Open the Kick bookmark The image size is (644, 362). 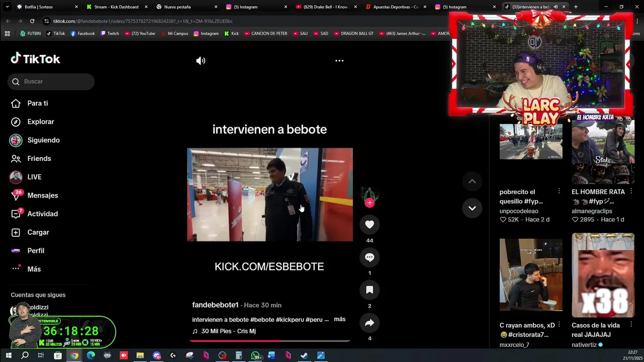(x=231, y=34)
